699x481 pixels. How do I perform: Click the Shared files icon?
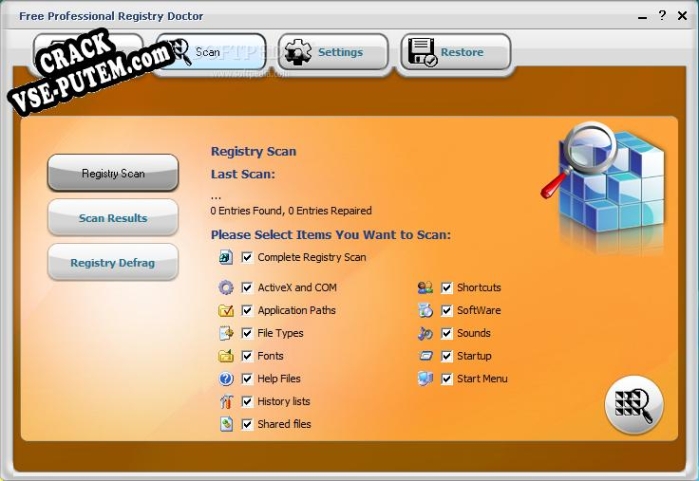coord(226,424)
